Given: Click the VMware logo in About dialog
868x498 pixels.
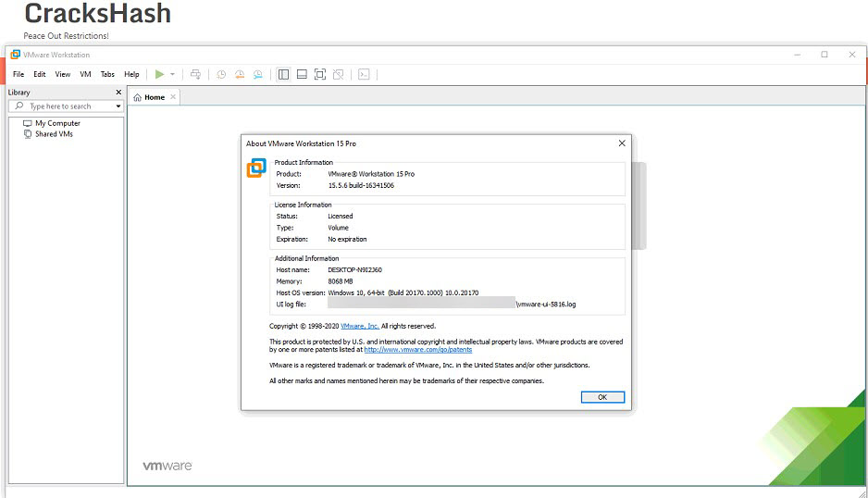Looking at the screenshot, I should click(256, 168).
